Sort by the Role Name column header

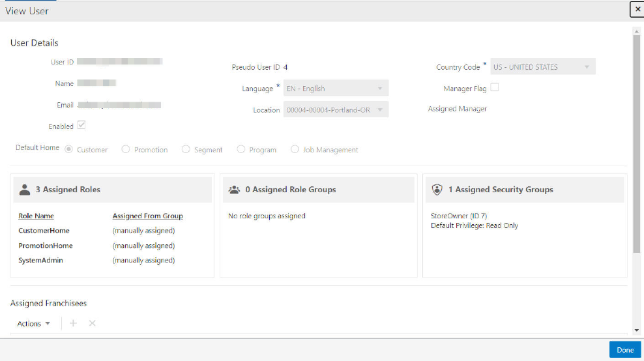[x=36, y=216]
